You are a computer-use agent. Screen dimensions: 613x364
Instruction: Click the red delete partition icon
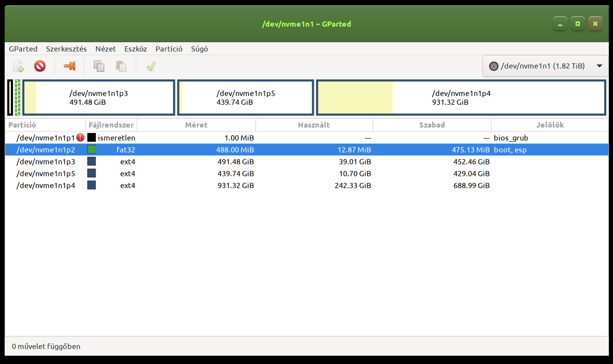(40, 66)
